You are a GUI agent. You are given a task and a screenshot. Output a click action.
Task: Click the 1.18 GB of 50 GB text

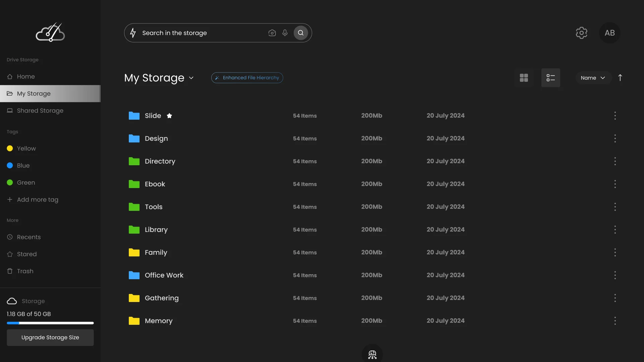(x=29, y=314)
